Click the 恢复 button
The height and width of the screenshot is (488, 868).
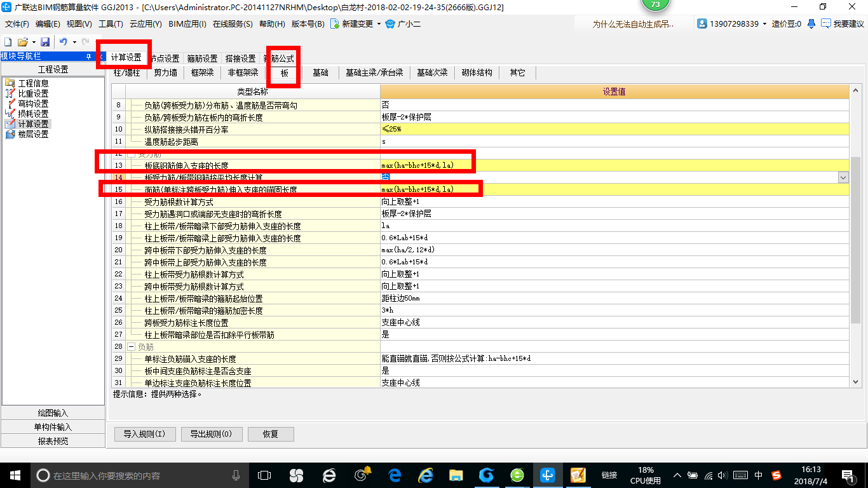tap(271, 435)
